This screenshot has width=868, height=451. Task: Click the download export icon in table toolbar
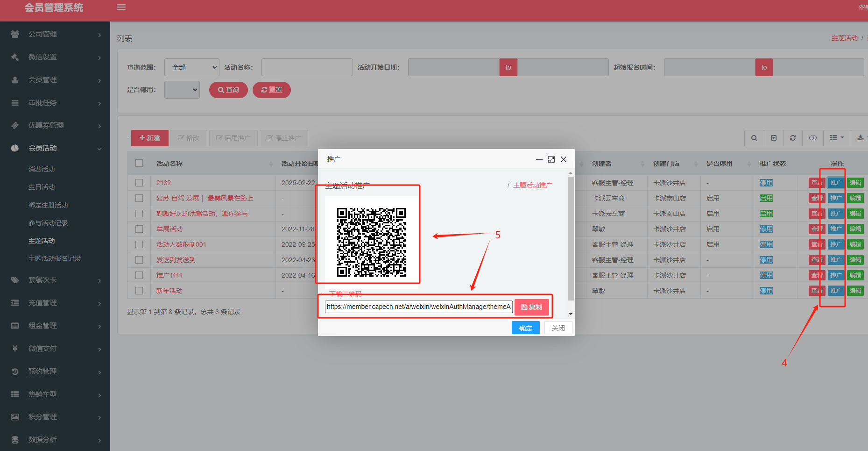[860, 138]
